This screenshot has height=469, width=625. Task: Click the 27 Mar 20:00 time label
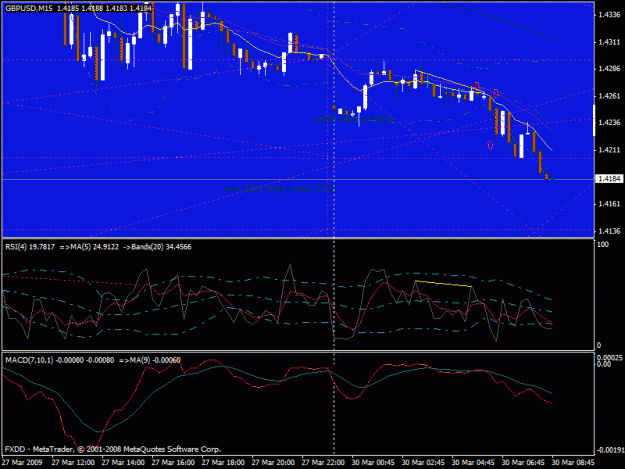pos(273,463)
